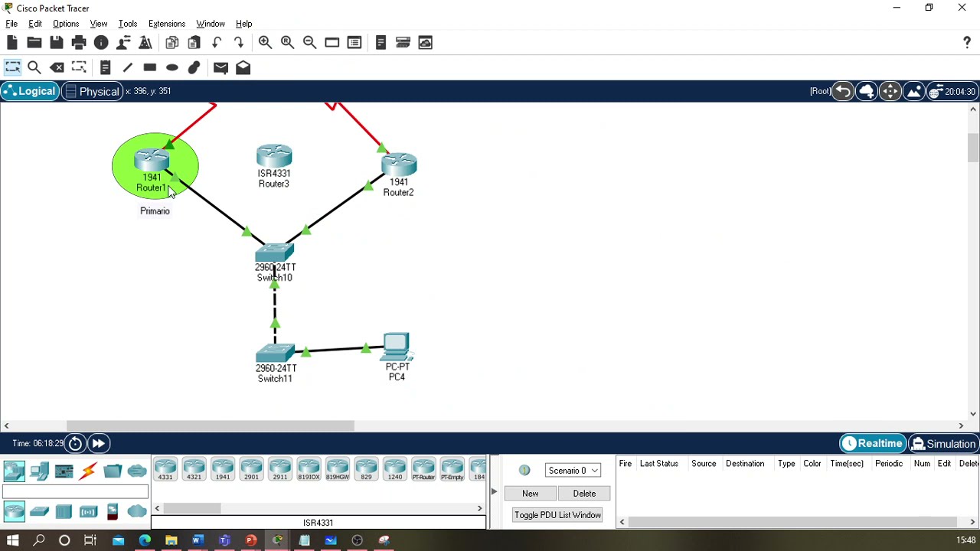
Task: Select the Delete tool in toolbar
Action: pyautogui.click(x=57, y=67)
